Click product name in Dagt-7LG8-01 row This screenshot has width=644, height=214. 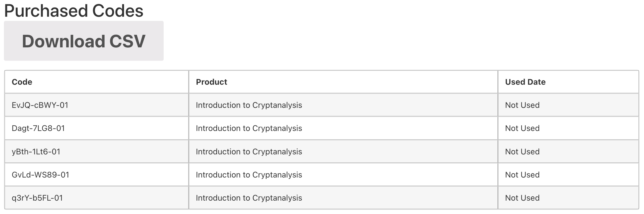point(249,128)
